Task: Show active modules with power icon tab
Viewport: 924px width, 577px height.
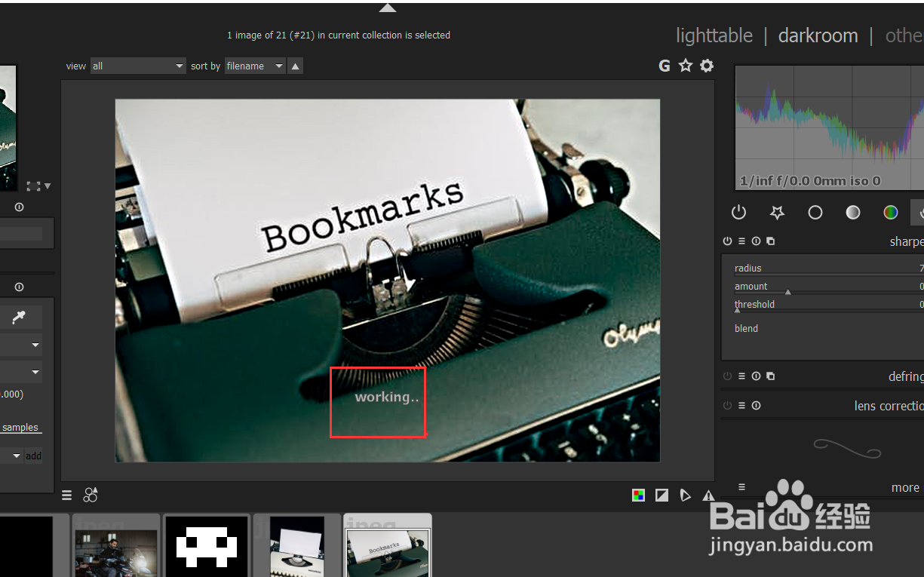Action: [x=738, y=213]
